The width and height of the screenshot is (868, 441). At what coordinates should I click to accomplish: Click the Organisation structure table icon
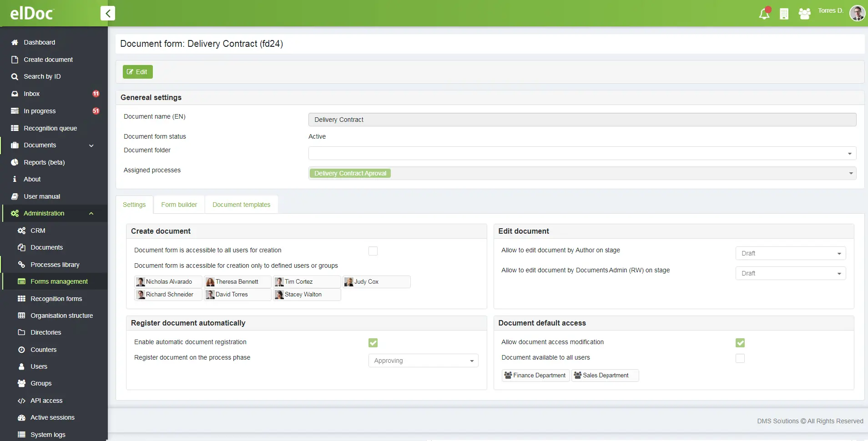coord(21,316)
